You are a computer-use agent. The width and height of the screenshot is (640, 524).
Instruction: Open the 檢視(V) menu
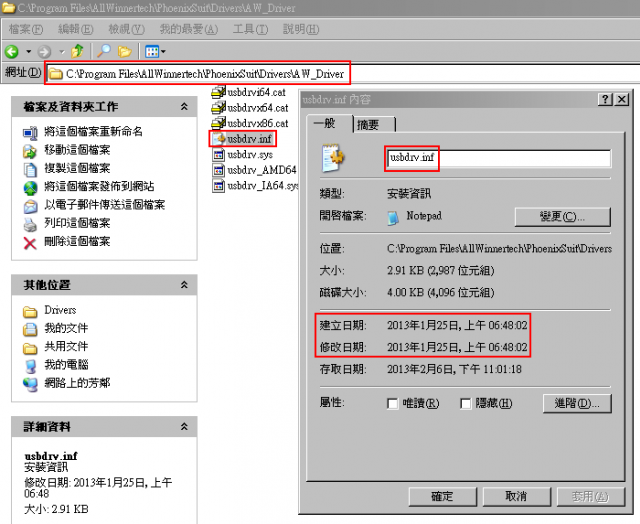tap(126, 29)
